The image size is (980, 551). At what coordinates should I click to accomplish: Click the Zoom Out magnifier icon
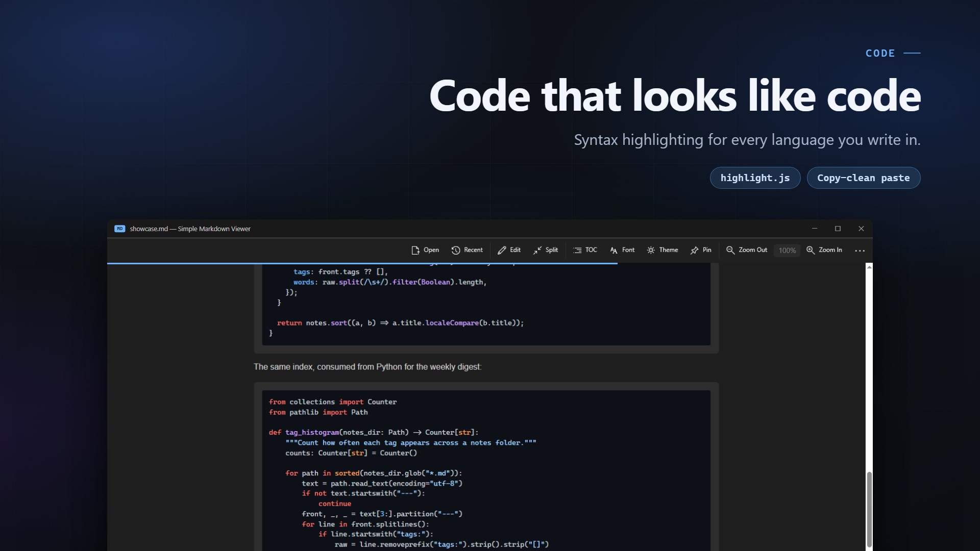(x=730, y=250)
